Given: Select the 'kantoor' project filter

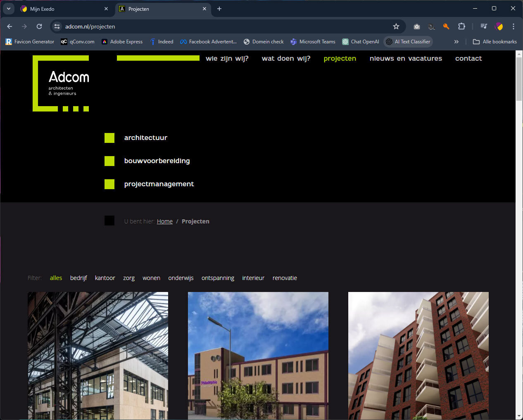Looking at the screenshot, I should [x=105, y=278].
